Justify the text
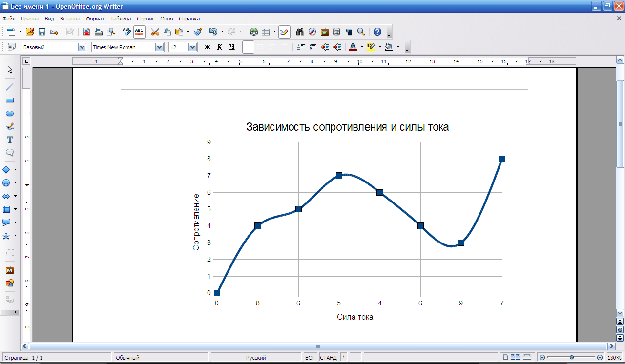Image resolution: width=625 pixels, height=364 pixels. click(x=284, y=47)
